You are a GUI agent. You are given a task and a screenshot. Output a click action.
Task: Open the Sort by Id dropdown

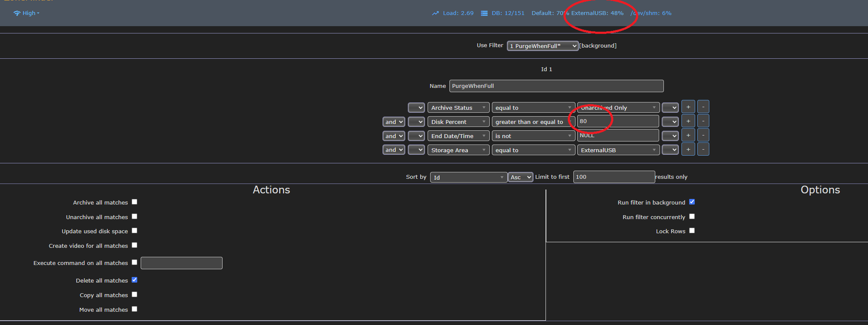click(468, 177)
